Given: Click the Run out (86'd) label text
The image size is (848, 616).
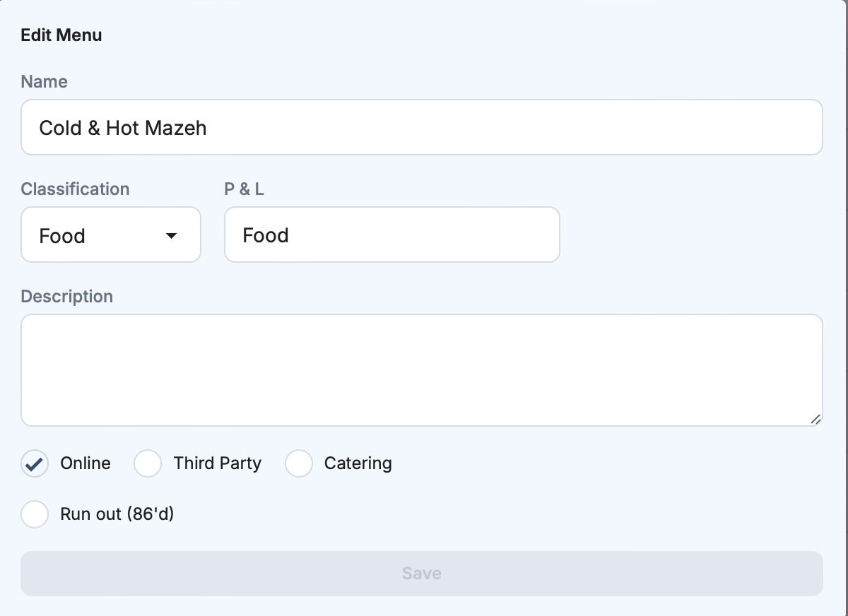Looking at the screenshot, I should tap(117, 514).
